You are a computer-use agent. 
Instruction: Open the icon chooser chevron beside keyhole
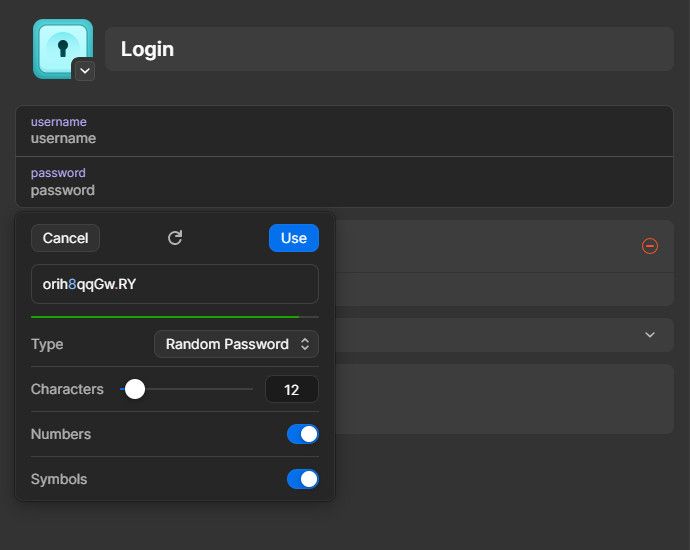(x=84, y=70)
